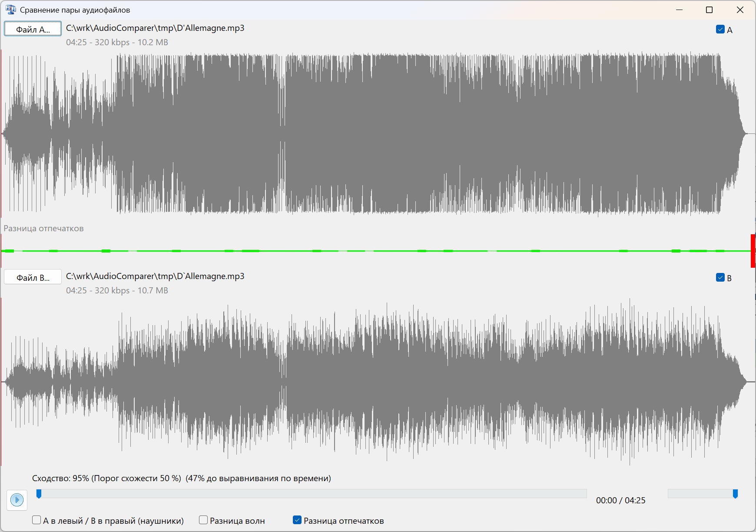Click the Разница отпечатков section label above the green line
Screen dimensions: 756x532
point(43,228)
